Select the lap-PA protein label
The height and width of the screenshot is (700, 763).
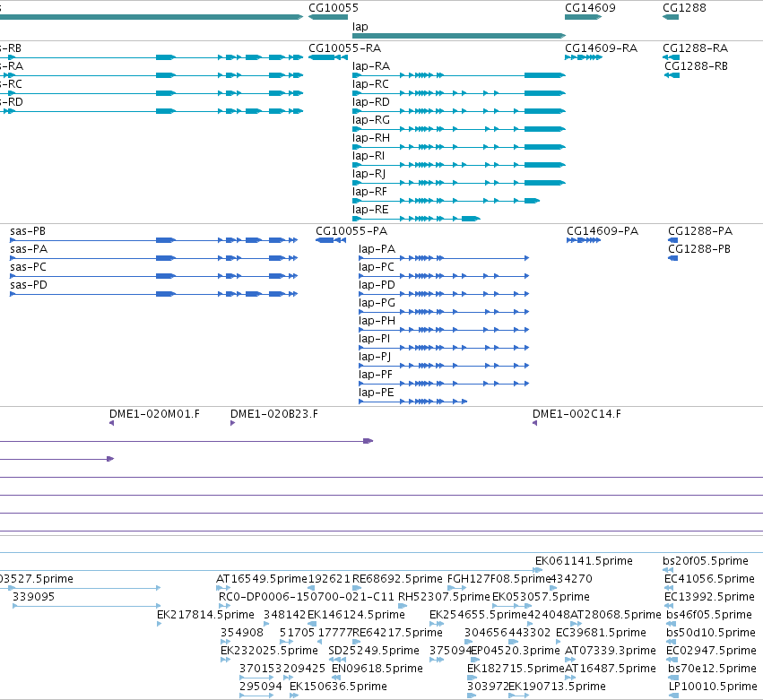coord(377,249)
